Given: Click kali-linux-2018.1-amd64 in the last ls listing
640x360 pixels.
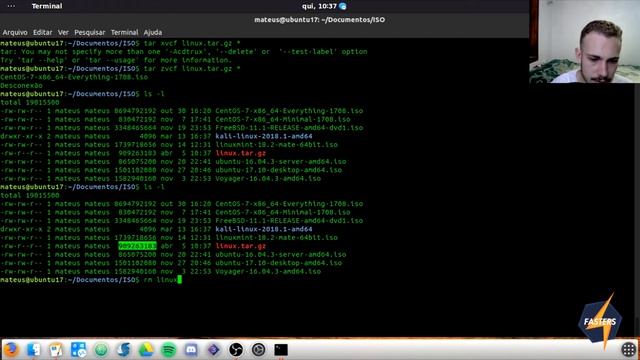Looking at the screenshot, I should pyautogui.click(x=264, y=229).
